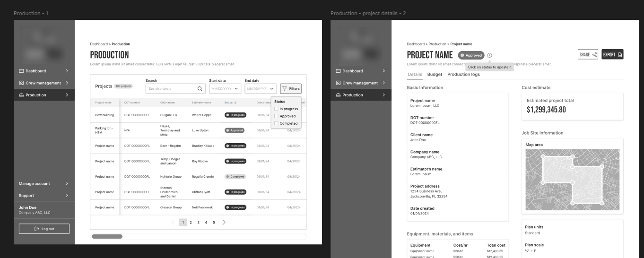
Task: Click the job site map area thumbnail
Action: coord(572,180)
